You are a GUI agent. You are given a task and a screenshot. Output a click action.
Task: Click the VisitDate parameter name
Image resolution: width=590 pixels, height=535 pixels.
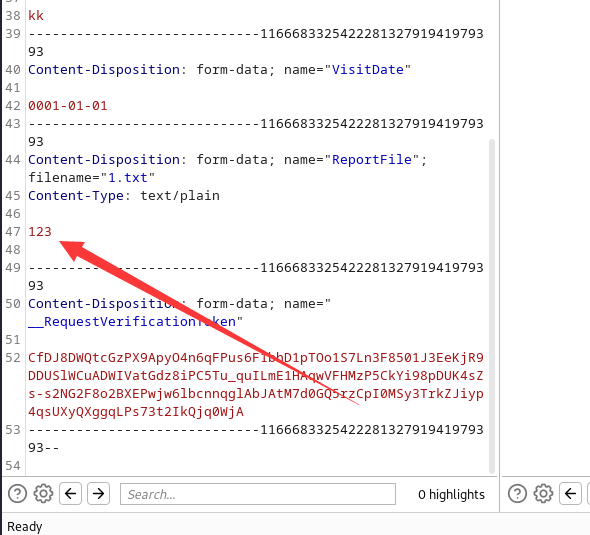[x=368, y=70]
